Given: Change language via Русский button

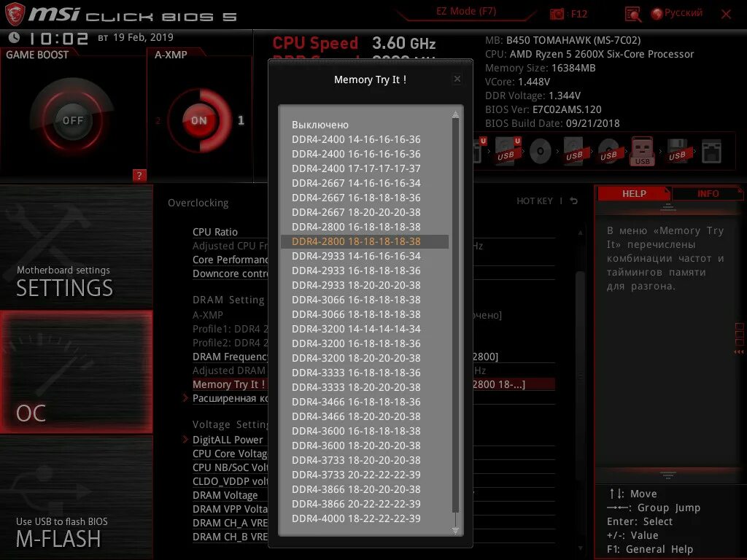Looking at the screenshot, I should pos(683,13).
